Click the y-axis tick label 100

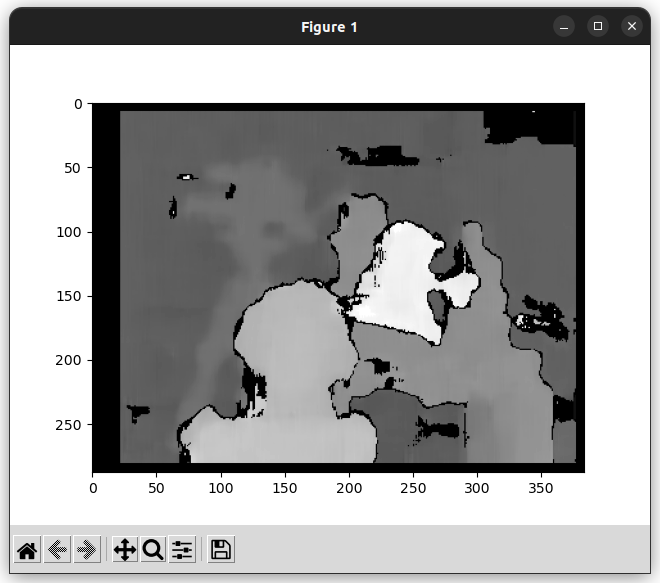(x=69, y=232)
